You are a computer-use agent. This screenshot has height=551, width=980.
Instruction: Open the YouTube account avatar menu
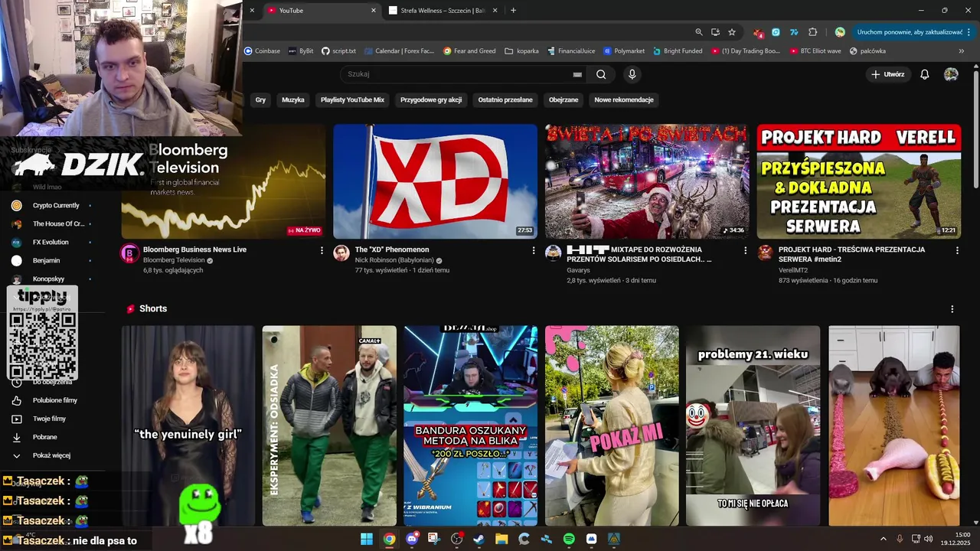pos(951,74)
